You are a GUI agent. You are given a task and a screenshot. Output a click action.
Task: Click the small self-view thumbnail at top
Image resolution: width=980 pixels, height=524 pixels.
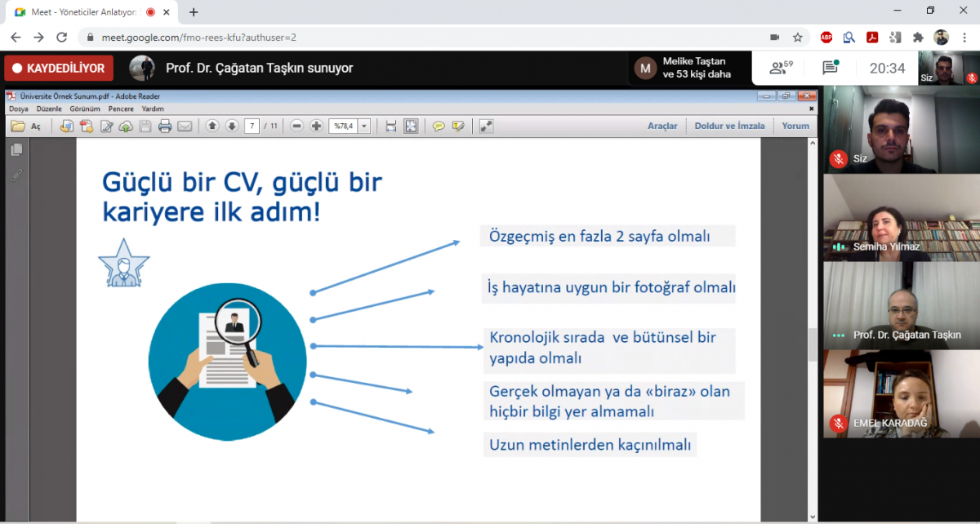pyautogui.click(x=949, y=68)
